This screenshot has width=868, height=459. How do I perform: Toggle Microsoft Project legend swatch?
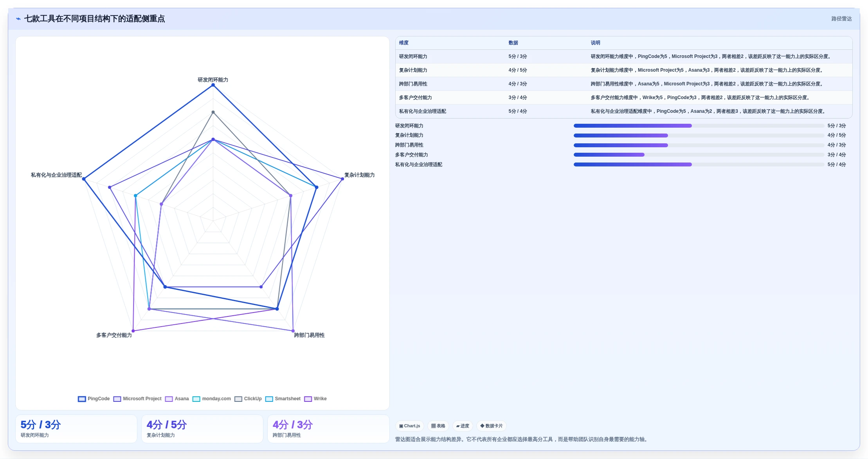(117, 399)
